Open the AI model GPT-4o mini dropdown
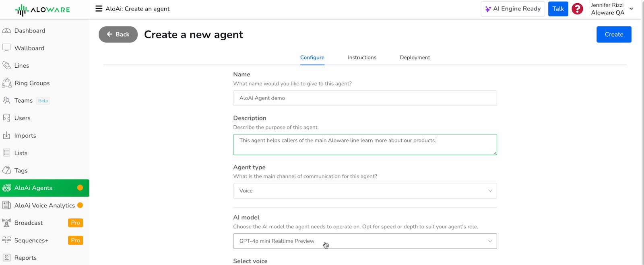This screenshot has width=644, height=265. tap(365, 241)
